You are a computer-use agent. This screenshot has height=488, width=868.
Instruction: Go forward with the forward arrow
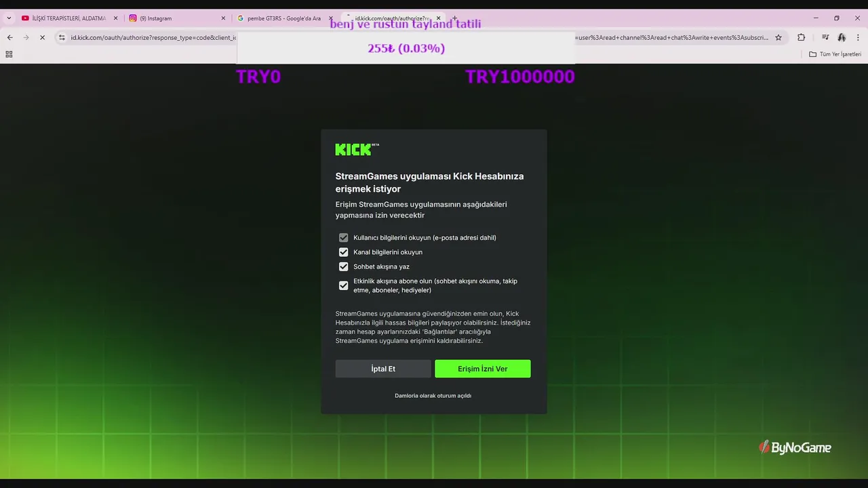pos(26,37)
